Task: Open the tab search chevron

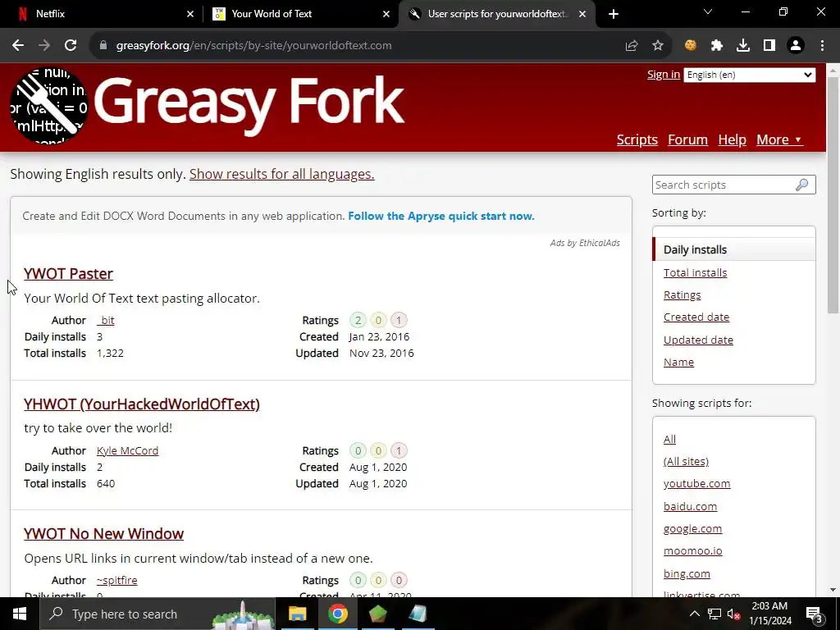Action: tap(708, 11)
